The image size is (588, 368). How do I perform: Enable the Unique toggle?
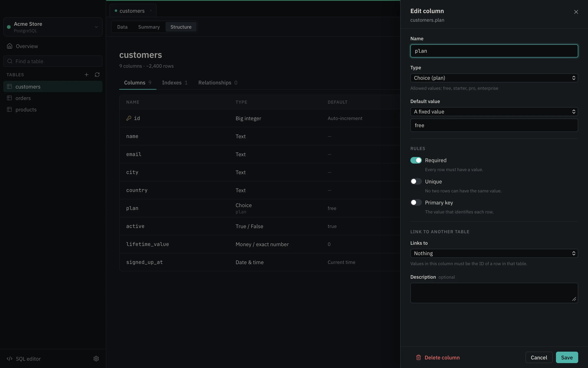pyautogui.click(x=416, y=182)
